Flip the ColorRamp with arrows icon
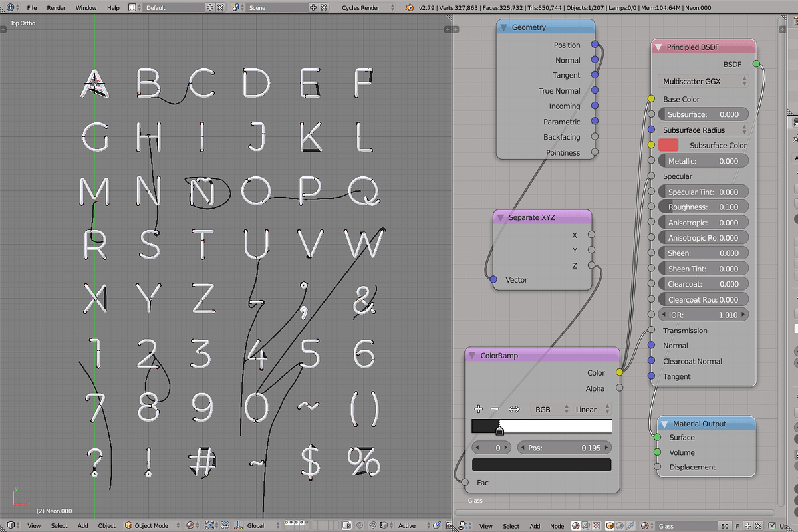The image size is (798, 532). [513, 409]
